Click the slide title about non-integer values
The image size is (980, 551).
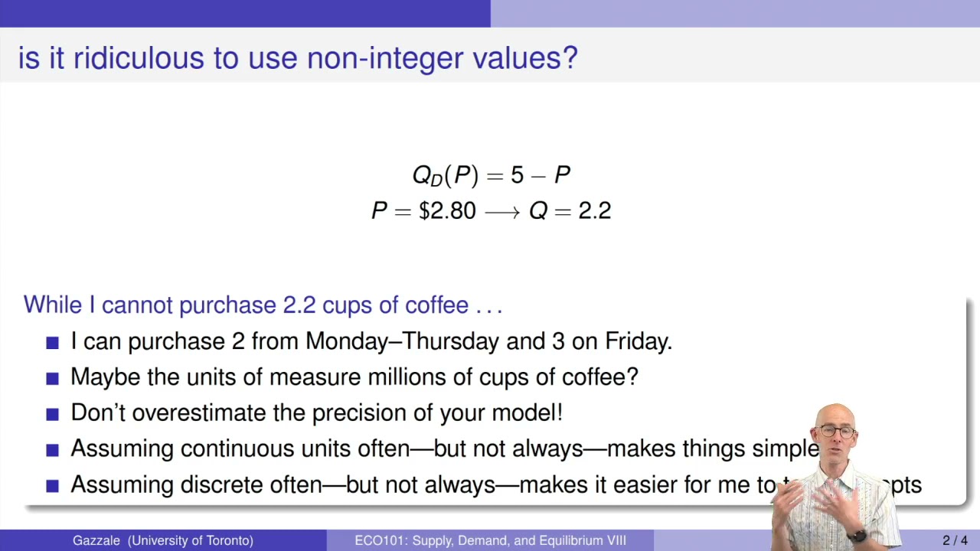[297, 58]
